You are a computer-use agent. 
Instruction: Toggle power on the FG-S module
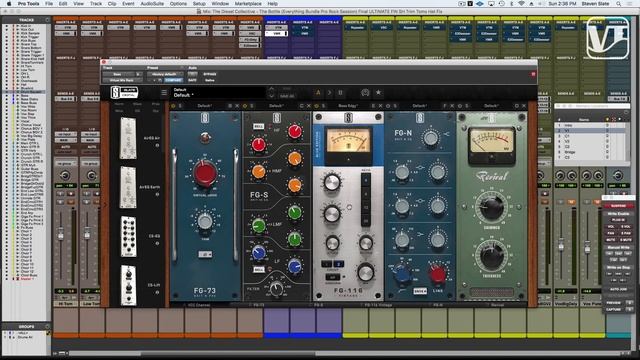click(245, 106)
